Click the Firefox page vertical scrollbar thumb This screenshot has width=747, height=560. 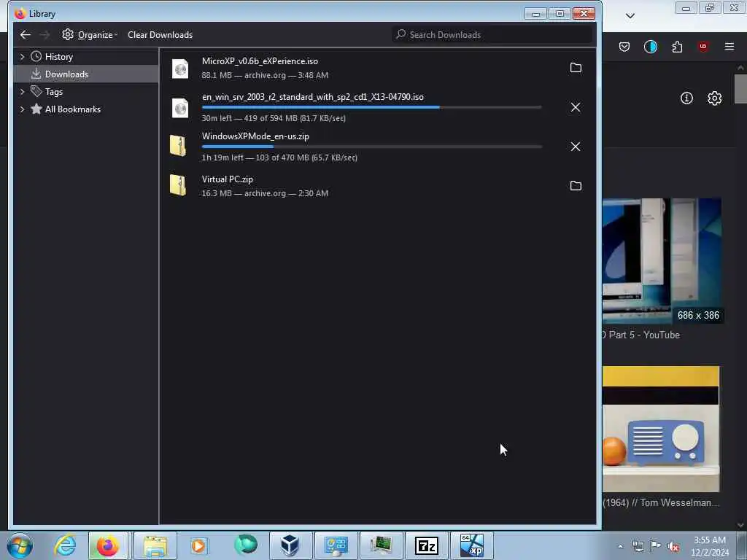click(x=740, y=88)
